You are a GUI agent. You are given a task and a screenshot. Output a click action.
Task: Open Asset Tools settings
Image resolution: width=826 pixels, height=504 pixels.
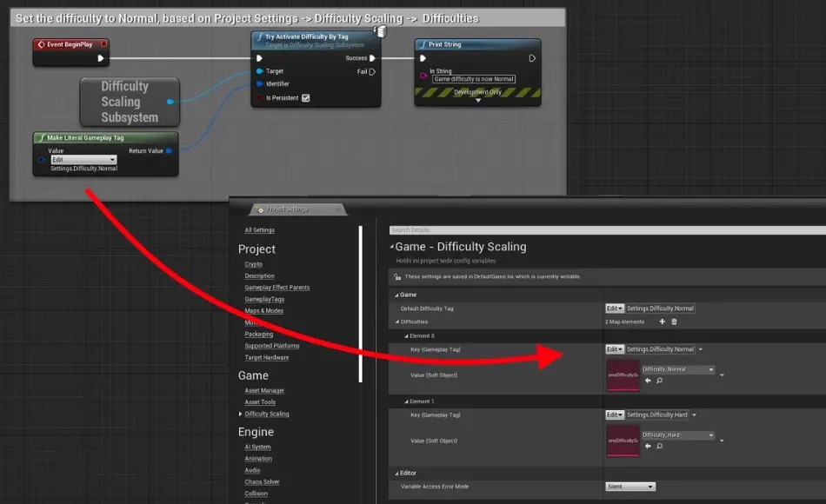[260, 402]
